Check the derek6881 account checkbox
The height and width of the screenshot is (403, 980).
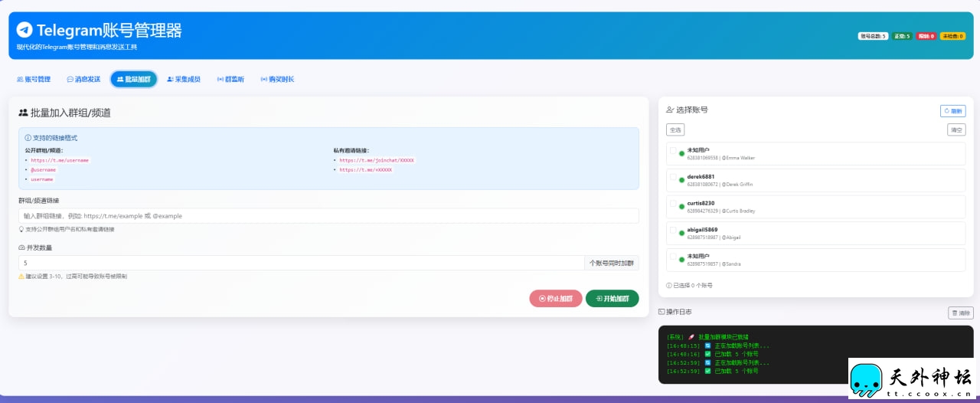[673, 178]
